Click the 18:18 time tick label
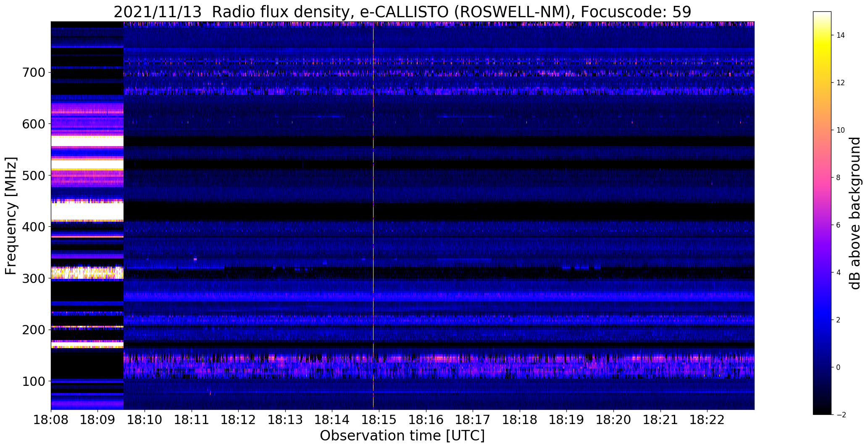 [520, 420]
